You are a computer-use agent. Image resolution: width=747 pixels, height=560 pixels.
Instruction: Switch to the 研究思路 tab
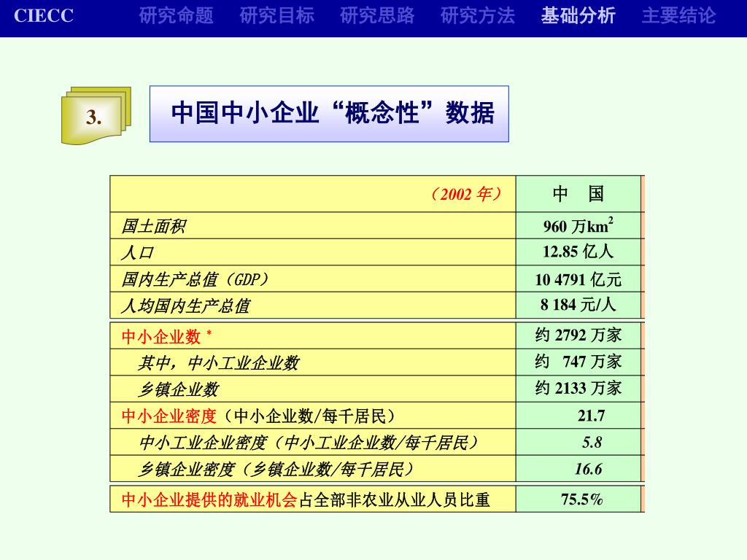(377, 16)
